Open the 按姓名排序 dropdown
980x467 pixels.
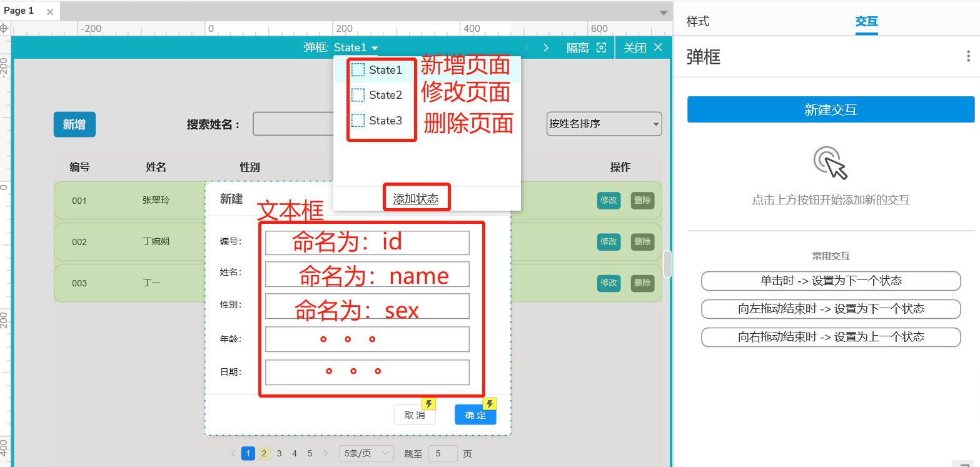(604, 124)
